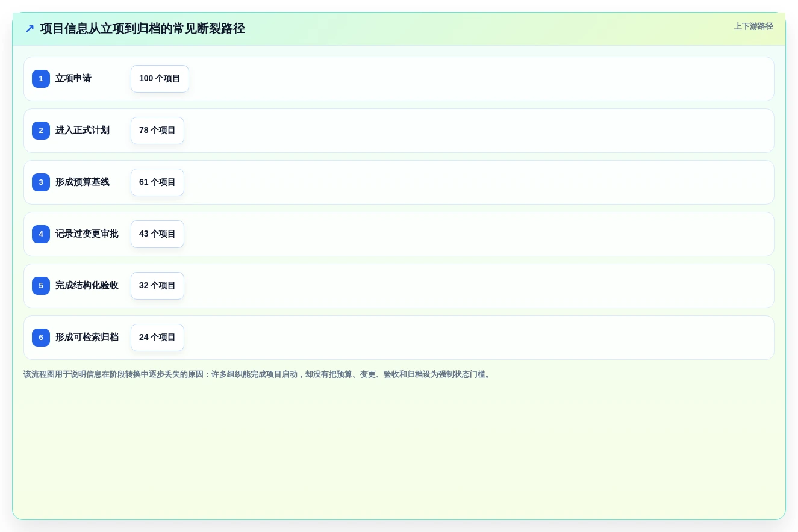Select the 78 个项目 chip
The height and width of the screenshot is (532, 798).
coord(157,131)
